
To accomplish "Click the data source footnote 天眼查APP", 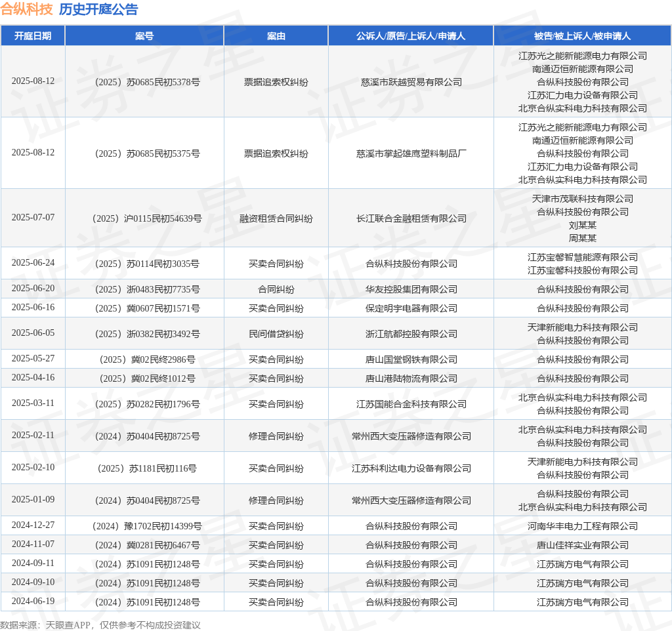I will [68, 625].
